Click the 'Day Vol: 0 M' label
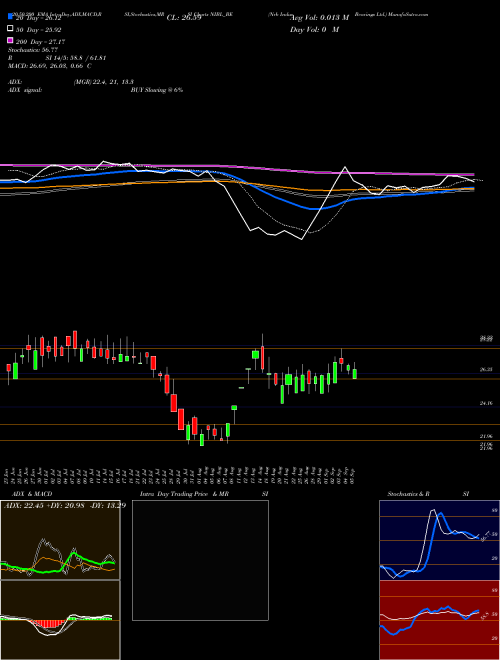The width and height of the screenshot is (500, 660). [x=314, y=30]
